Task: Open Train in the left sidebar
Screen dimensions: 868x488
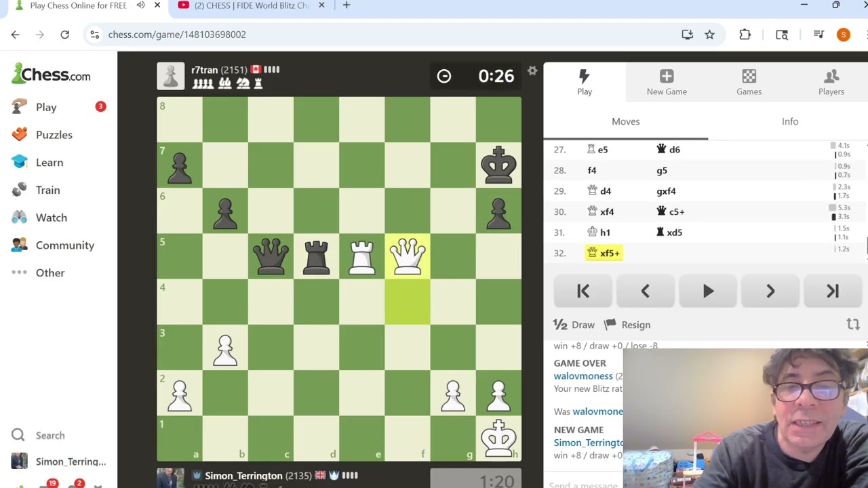Action: (47, 190)
